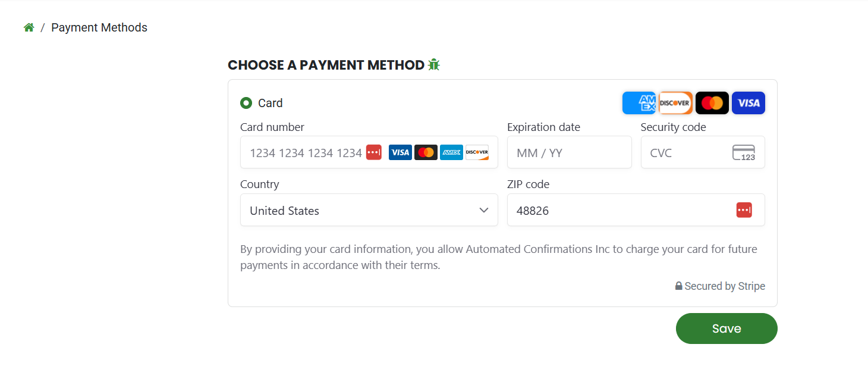Viewport: 868px width, 366px height.
Task: Focus the Card number input field
Action: coord(303,153)
